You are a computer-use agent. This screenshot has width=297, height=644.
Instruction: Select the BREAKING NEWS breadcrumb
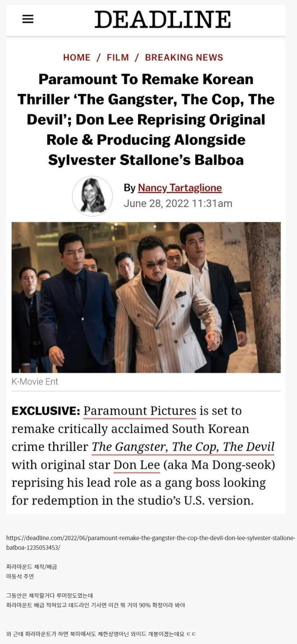click(184, 58)
